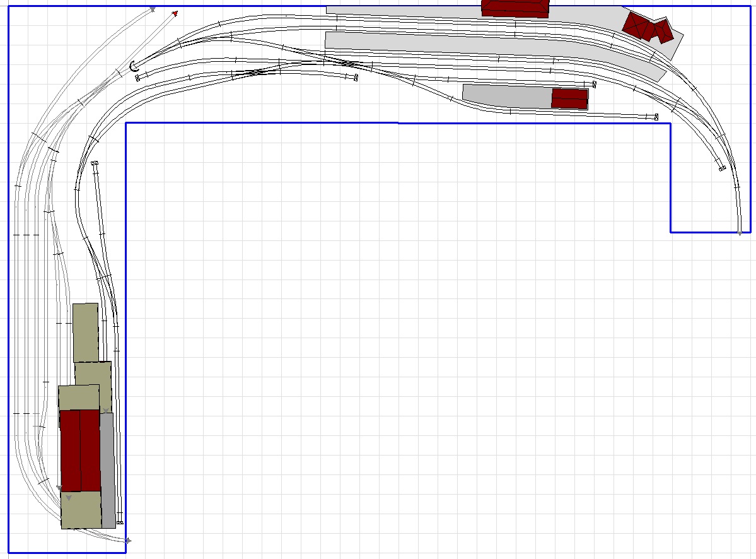Select the lowest olive building below red roofs
756x559 pixels.
click(x=81, y=510)
